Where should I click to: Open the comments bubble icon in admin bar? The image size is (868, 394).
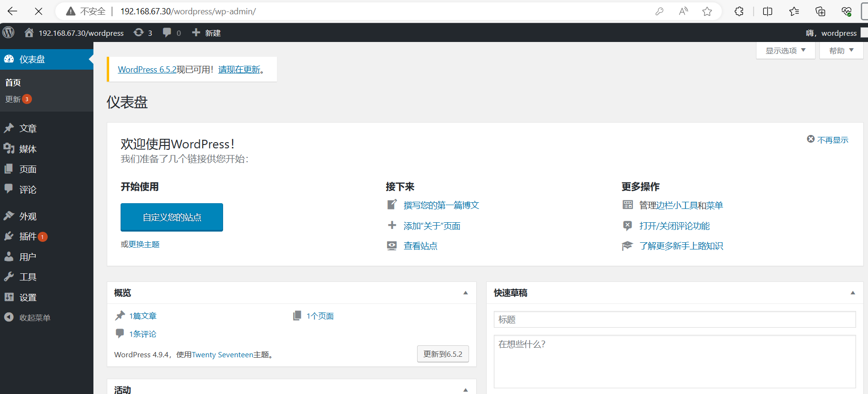[167, 32]
